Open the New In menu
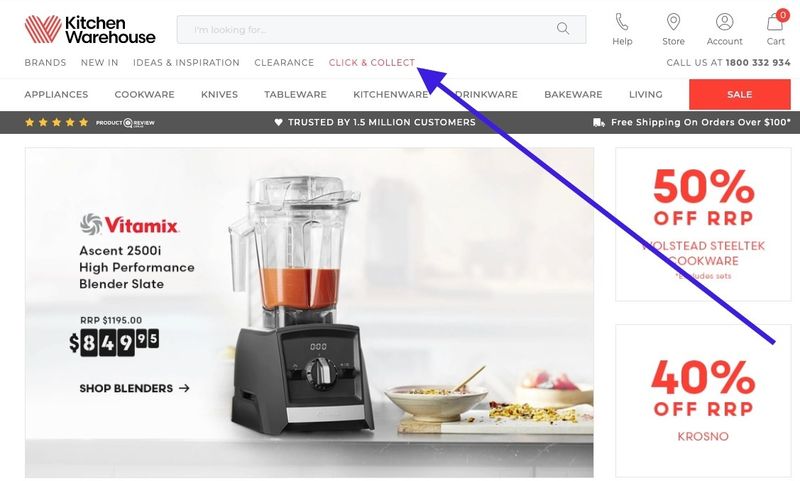The image size is (800, 481). point(99,62)
